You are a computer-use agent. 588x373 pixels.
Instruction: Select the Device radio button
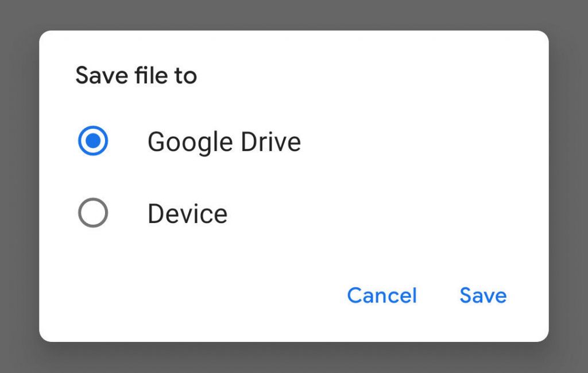(x=93, y=213)
